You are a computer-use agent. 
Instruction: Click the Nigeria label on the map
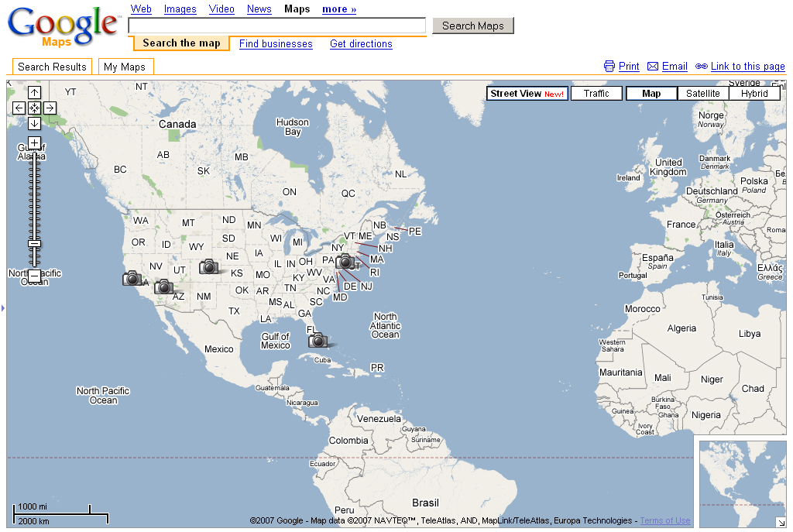(x=706, y=414)
